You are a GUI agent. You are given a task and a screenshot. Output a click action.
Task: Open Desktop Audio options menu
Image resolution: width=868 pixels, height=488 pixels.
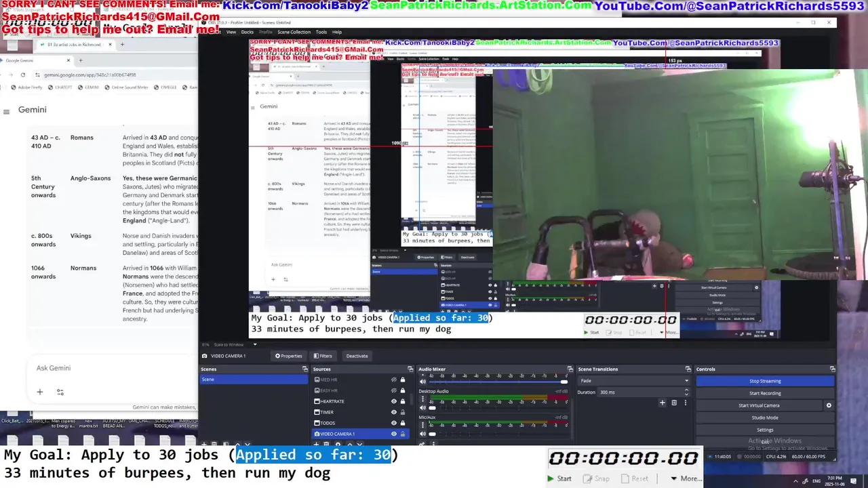point(423,398)
